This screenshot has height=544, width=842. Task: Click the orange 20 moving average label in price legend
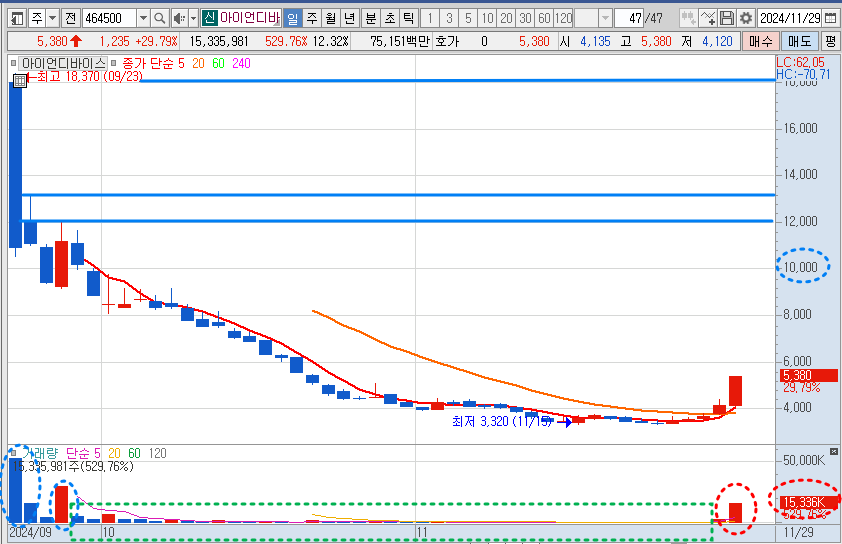(198, 63)
